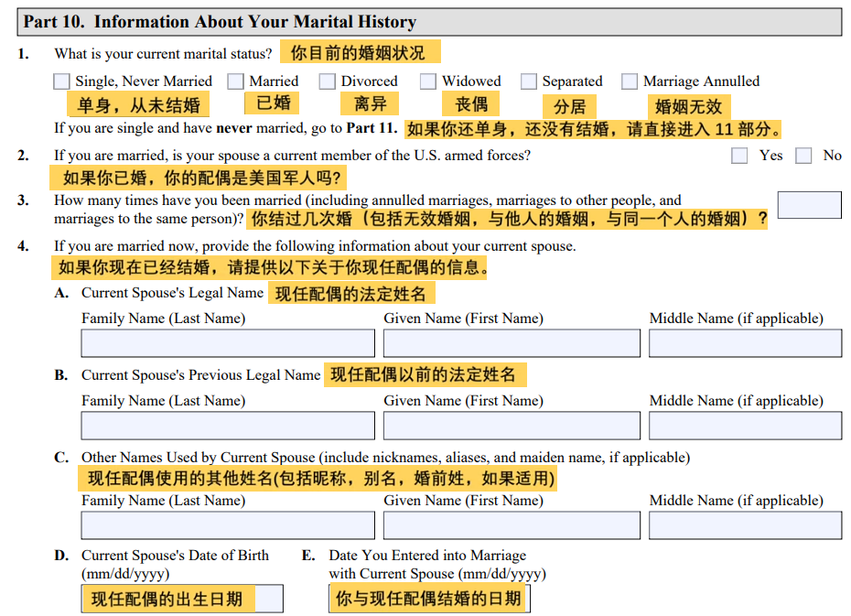
Task: Select Other Names Used Middle Name field
Action: 745,525
